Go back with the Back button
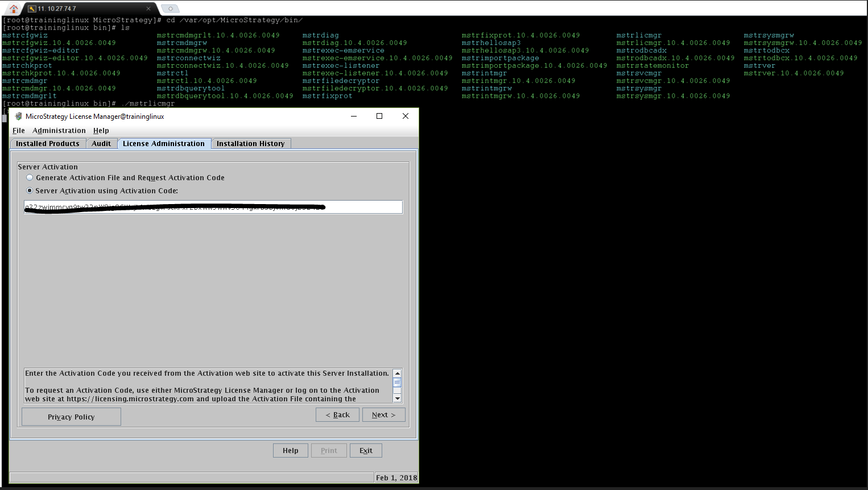This screenshot has width=868, height=490. 337,415
